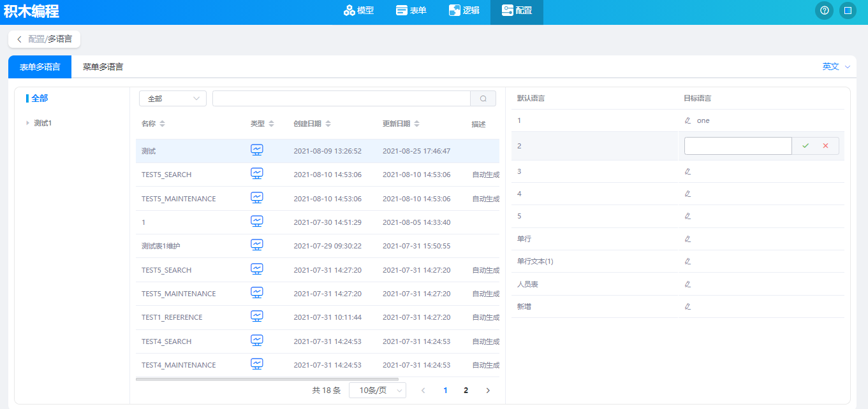The height and width of the screenshot is (409, 868).
Task: Switch to 表单多语言 tab
Action: click(40, 67)
